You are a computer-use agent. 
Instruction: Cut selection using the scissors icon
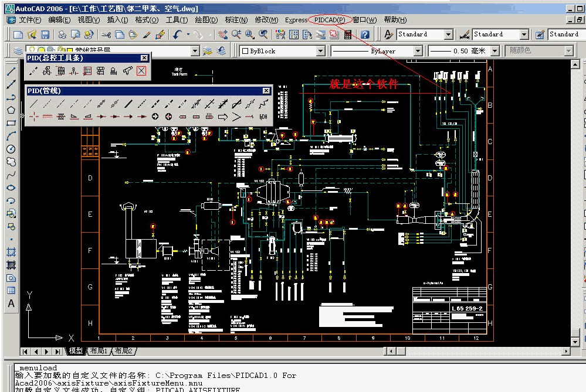(106, 35)
